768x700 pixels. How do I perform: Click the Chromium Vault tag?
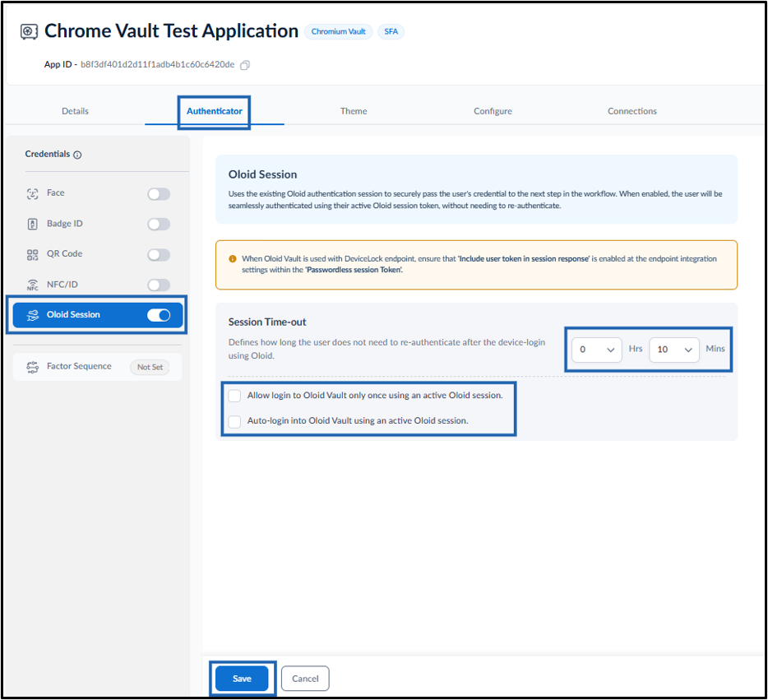(x=339, y=32)
